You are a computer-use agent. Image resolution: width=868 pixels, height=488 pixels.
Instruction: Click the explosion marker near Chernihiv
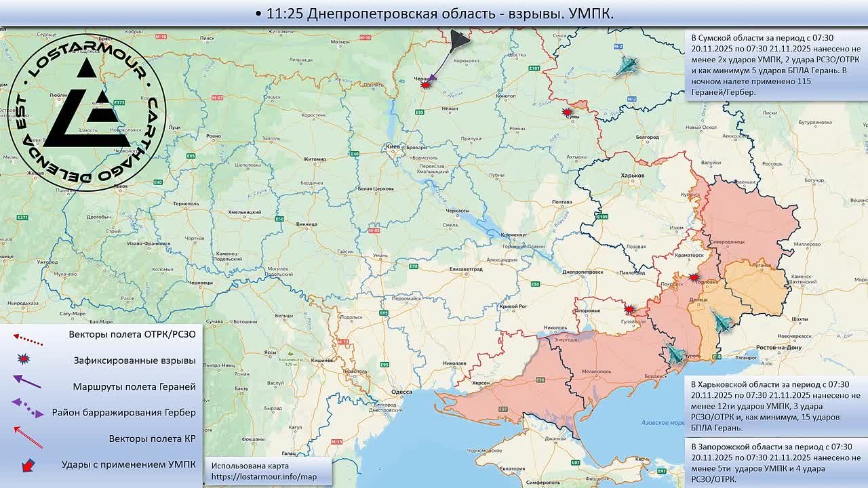click(x=426, y=85)
